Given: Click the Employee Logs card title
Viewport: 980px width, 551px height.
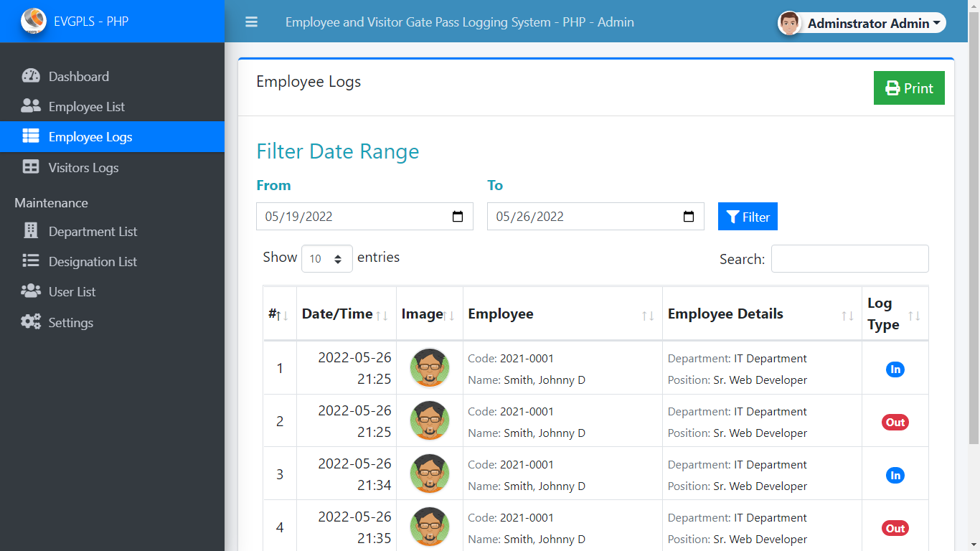Looking at the screenshot, I should coord(308,82).
